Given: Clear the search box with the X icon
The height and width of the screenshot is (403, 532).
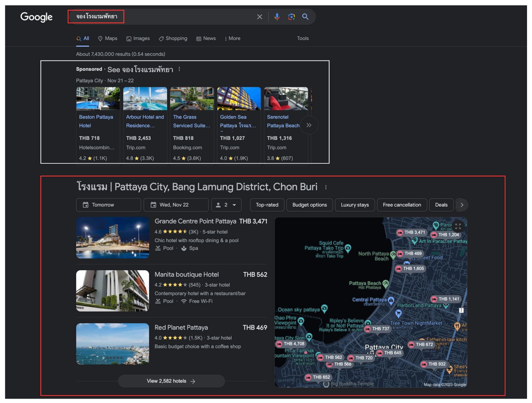Looking at the screenshot, I should [x=260, y=17].
